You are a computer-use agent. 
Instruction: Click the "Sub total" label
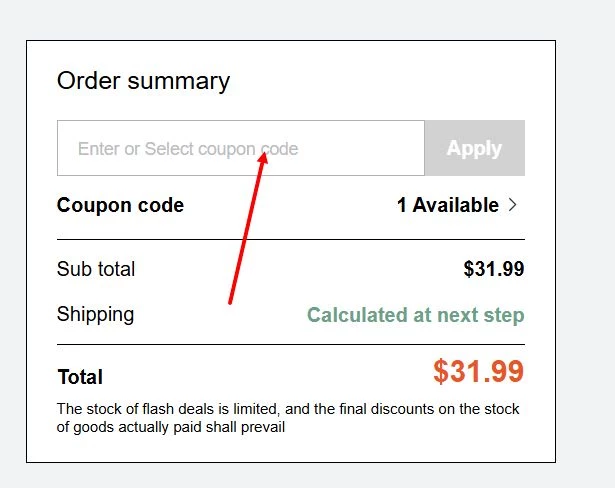pyautogui.click(x=96, y=269)
